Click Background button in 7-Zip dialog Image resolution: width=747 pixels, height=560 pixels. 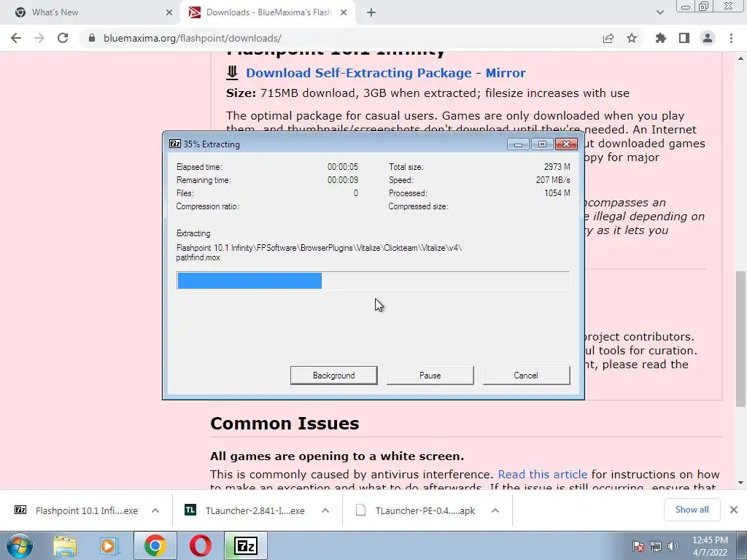(333, 376)
